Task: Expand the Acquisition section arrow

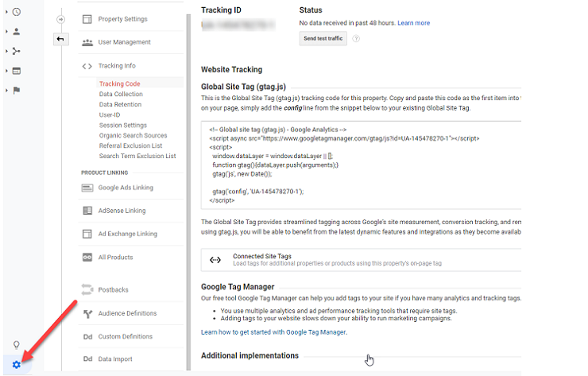Action: (6, 51)
